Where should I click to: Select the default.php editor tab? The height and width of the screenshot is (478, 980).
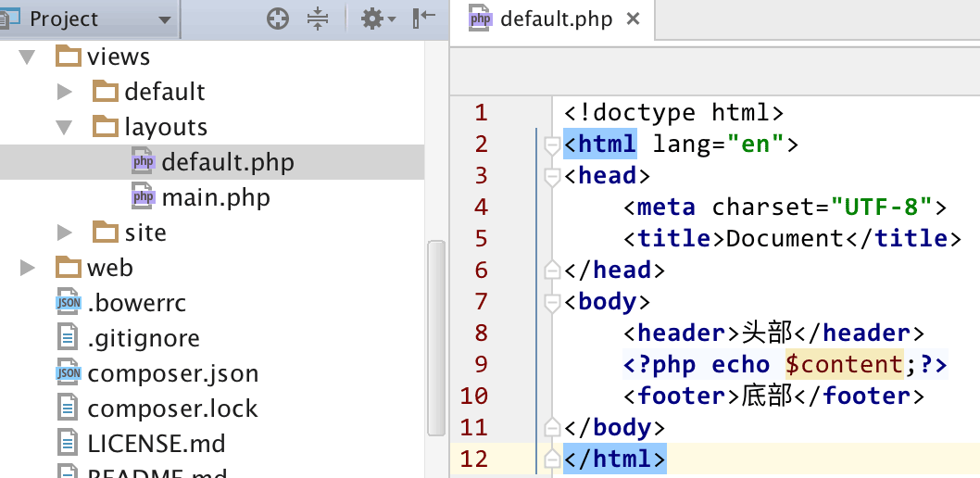(x=555, y=19)
